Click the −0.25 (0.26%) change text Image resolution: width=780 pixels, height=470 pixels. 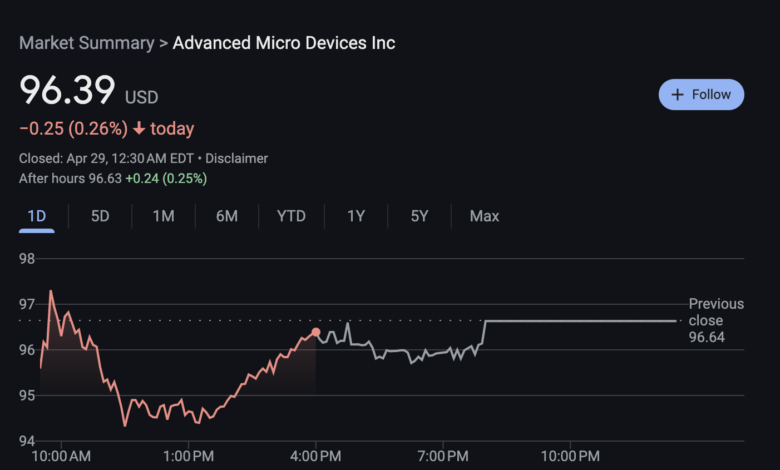click(x=74, y=129)
